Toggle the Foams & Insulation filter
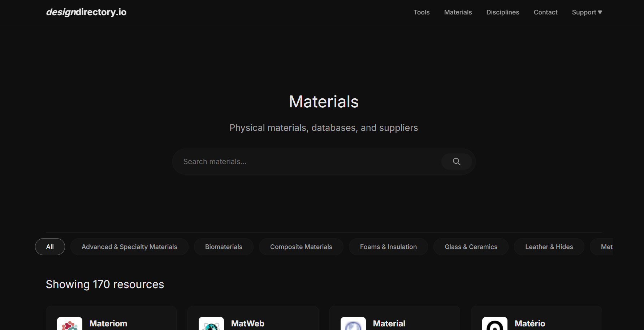Screen dimensions: 644x330 pyautogui.click(x=388, y=247)
